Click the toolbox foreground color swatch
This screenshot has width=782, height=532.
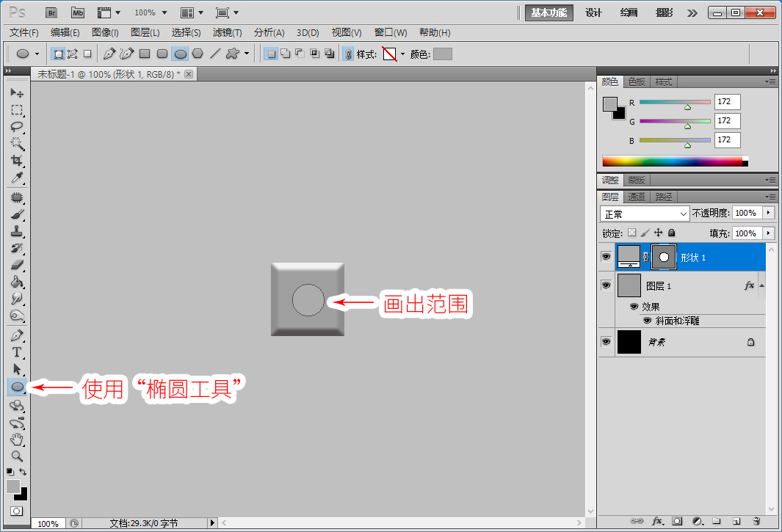pos(12,486)
